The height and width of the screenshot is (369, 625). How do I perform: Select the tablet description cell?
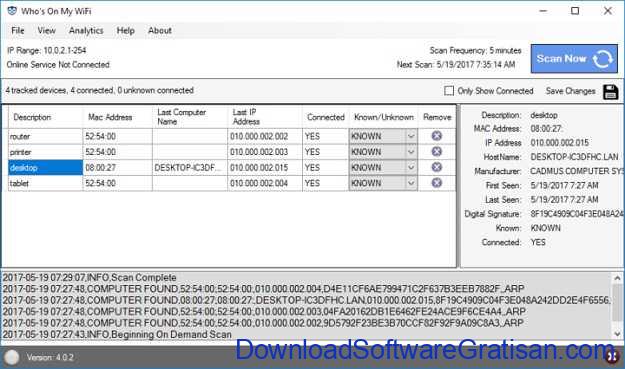[45, 183]
